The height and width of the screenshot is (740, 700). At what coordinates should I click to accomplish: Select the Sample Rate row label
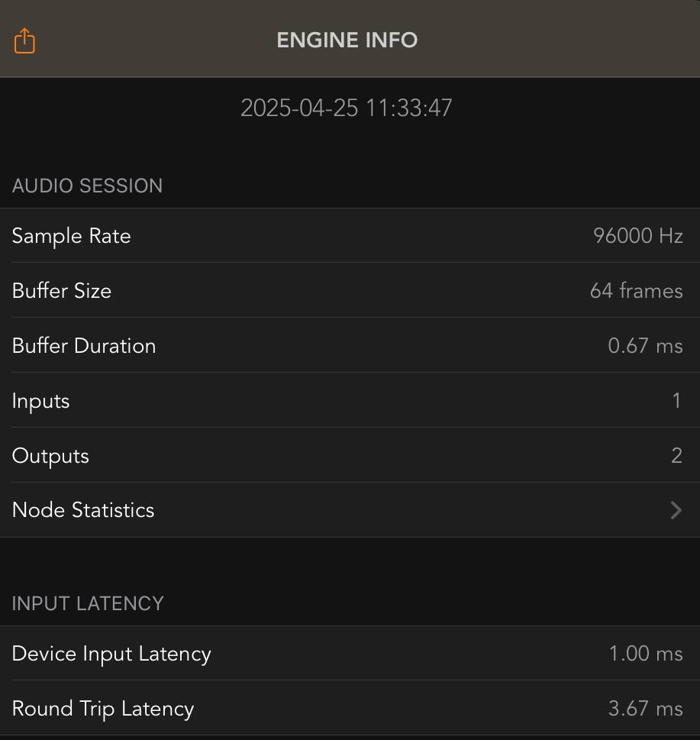(x=71, y=236)
